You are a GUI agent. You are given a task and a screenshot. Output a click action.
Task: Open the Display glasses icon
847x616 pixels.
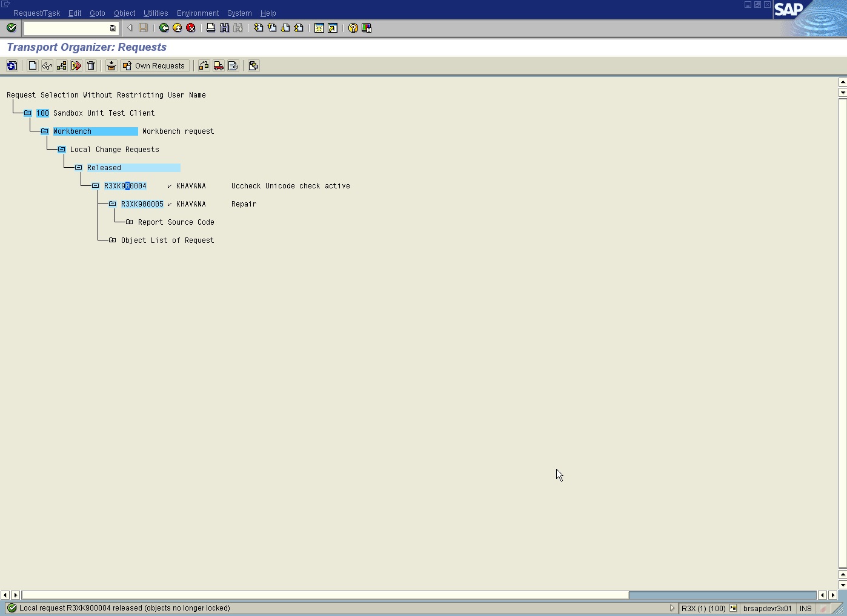point(47,65)
